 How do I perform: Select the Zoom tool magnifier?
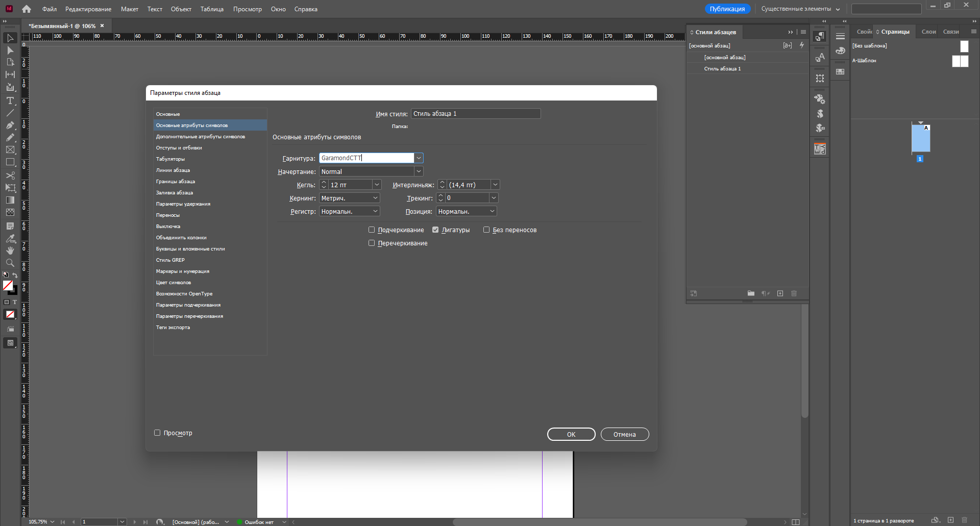coord(10,263)
